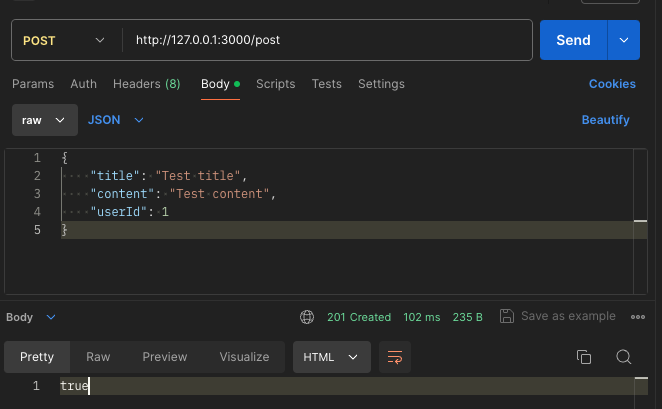This screenshot has height=409, width=662.
Task: Click the closing brace on line 5
Action: coord(64,230)
